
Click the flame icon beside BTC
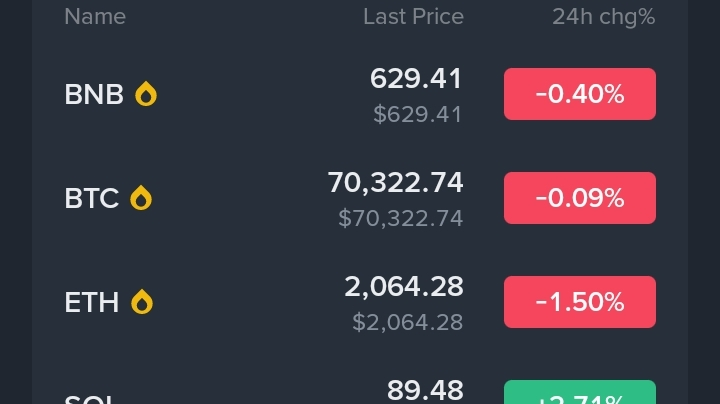tap(141, 198)
